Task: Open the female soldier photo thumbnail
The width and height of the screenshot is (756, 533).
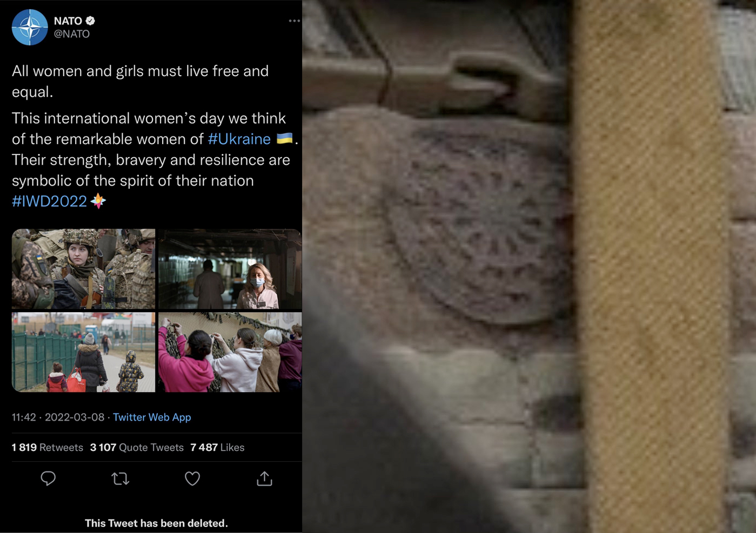Action: [x=83, y=269]
